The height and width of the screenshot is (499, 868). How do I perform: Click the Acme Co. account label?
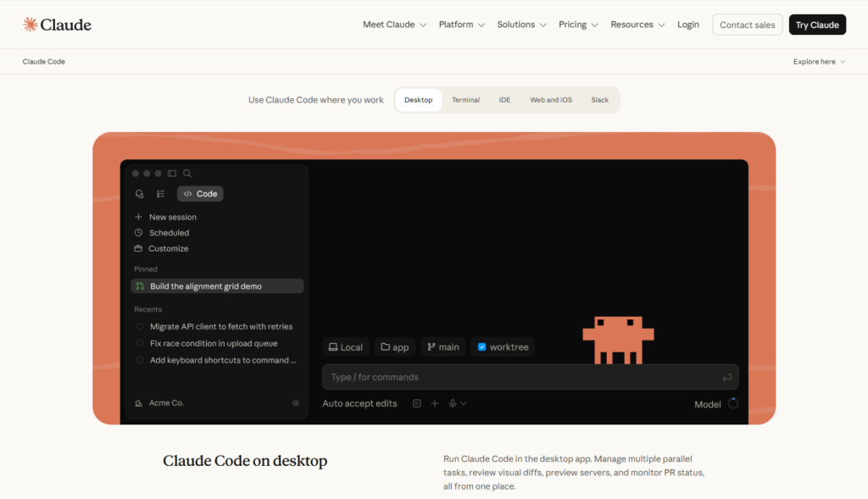[166, 402]
